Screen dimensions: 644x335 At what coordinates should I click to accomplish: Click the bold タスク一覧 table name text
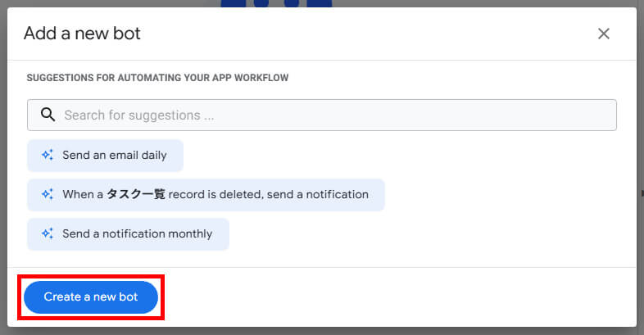pyautogui.click(x=136, y=195)
